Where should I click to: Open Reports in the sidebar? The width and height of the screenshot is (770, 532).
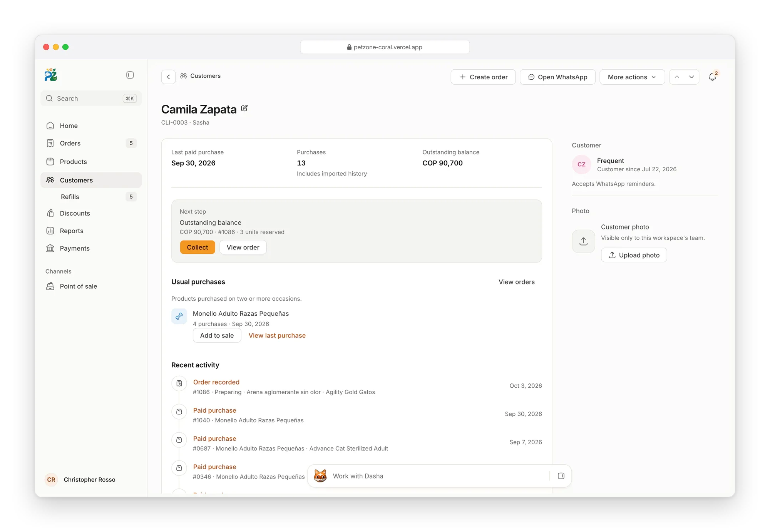(x=91, y=231)
